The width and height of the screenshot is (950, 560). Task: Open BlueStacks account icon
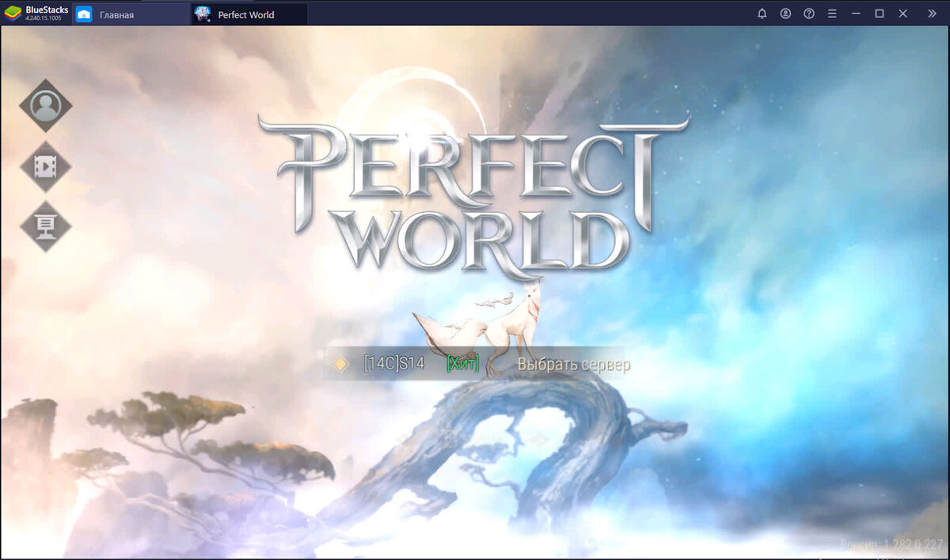[785, 13]
